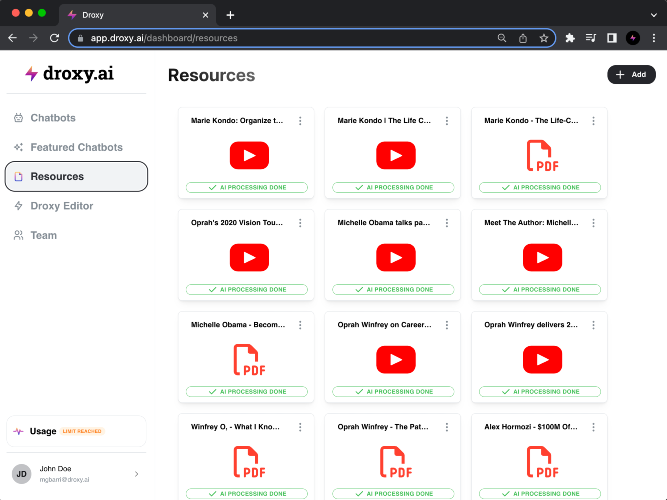Click YouTube icon on Marie Kondo: Organize card
Screen dimensions: 667x500
(249, 155)
